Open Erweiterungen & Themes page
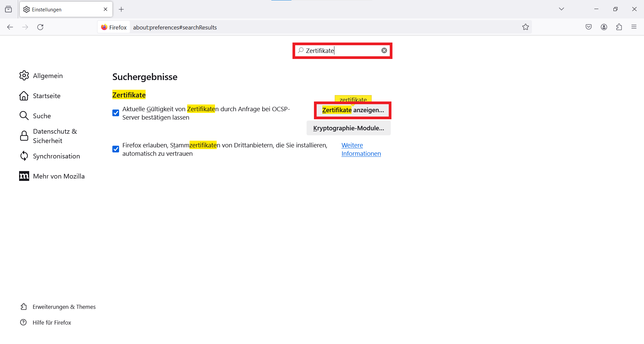Viewport: 644px width, 344px height. pos(64,307)
